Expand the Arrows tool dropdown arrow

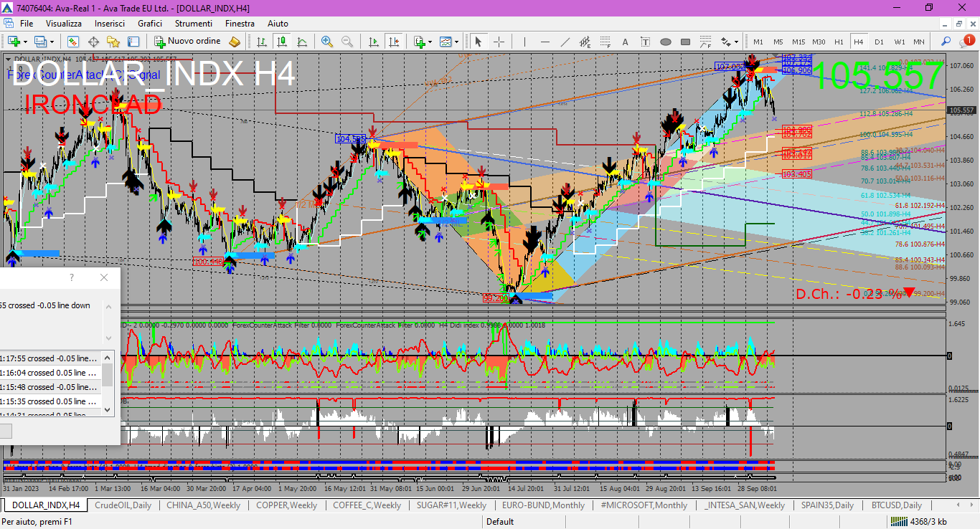tap(737, 42)
